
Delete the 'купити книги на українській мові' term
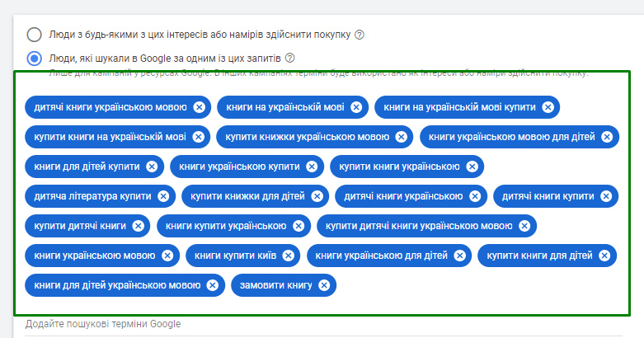click(x=199, y=137)
